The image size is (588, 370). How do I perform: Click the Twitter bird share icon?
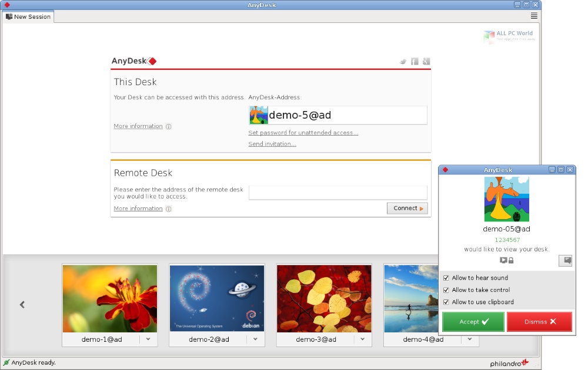403,62
